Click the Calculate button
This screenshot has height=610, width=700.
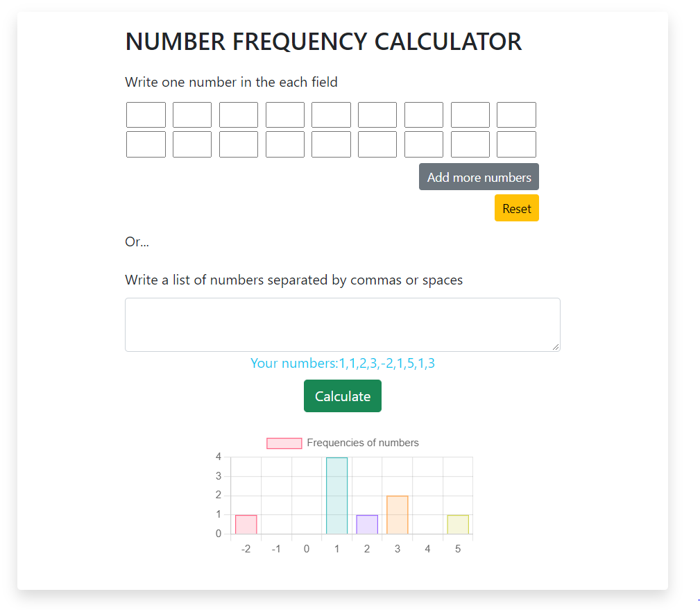tap(342, 396)
